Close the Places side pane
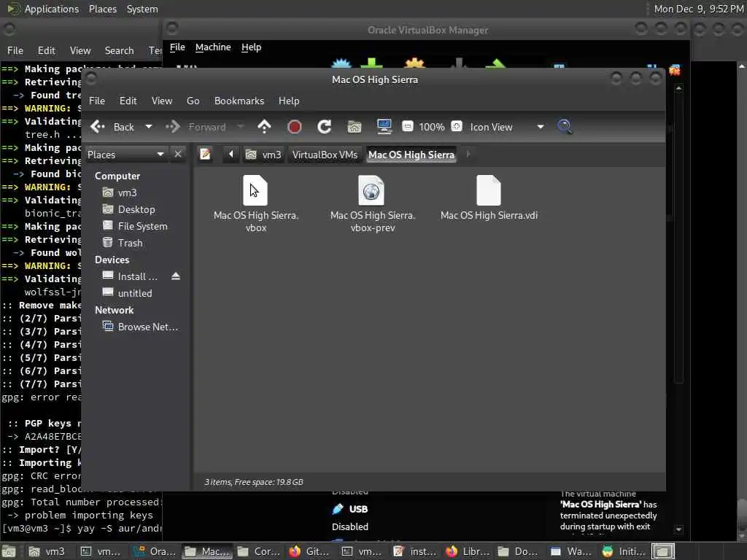Screen dimensions: 747x560 (x=178, y=155)
